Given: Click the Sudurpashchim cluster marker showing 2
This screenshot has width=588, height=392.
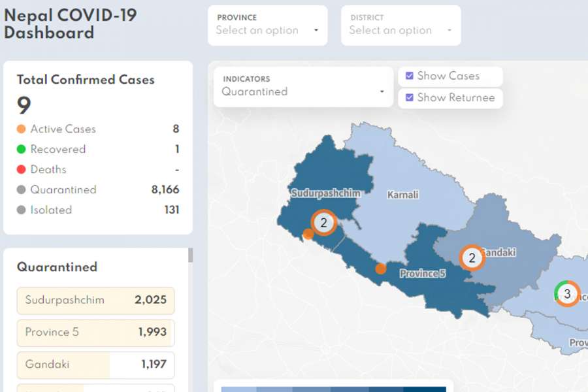Looking at the screenshot, I should (x=323, y=222).
